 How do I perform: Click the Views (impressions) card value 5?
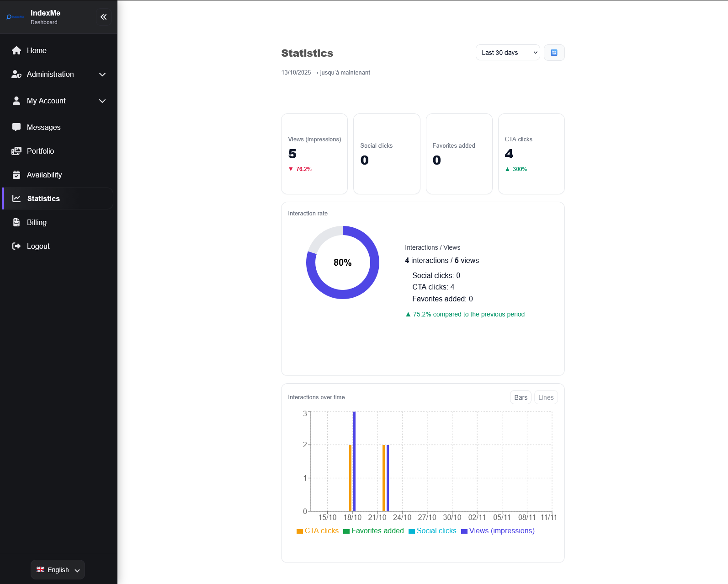[292, 154]
